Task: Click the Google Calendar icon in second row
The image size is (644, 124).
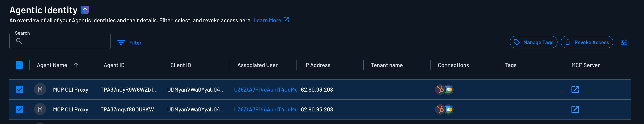Action: (449, 109)
